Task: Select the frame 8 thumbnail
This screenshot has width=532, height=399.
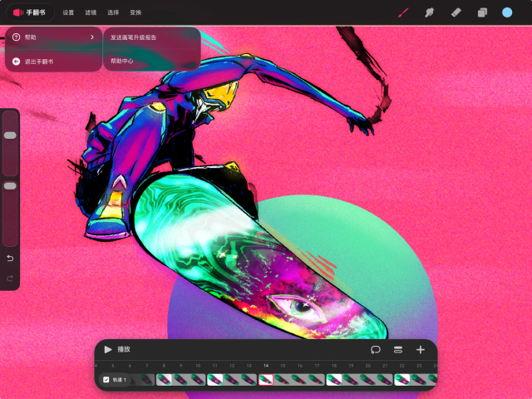Action: (164, 380)
